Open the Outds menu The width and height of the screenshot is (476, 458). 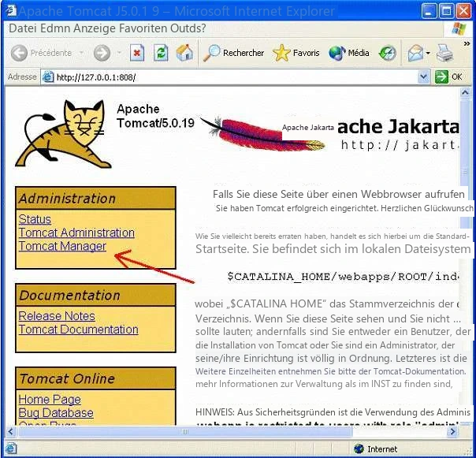tap(185, 28)
